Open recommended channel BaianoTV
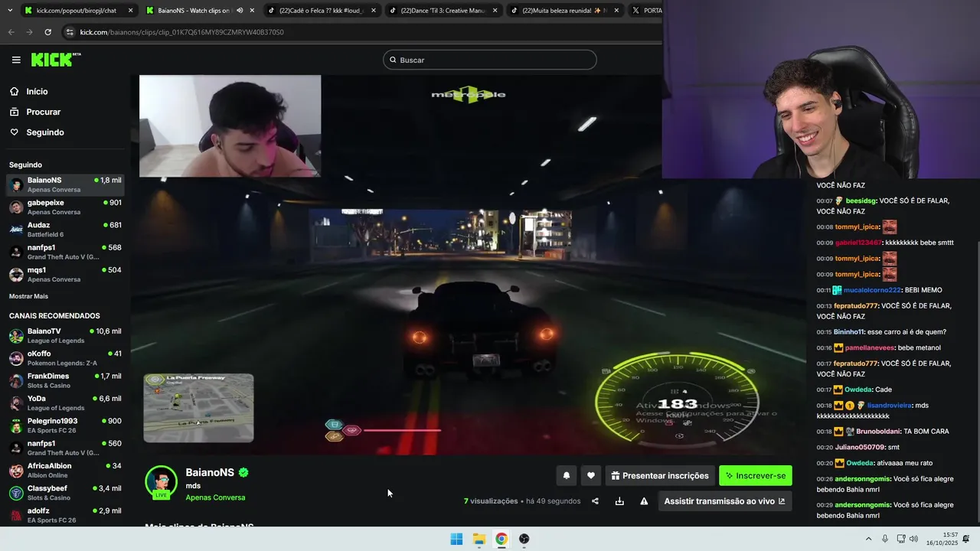Viewport: 980px width, 551px height. (65, 335)
